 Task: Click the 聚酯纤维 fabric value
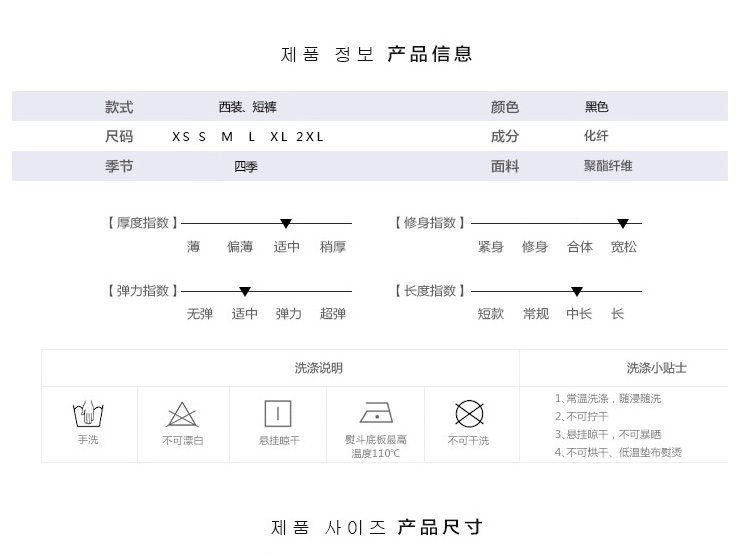click(608, 166)
